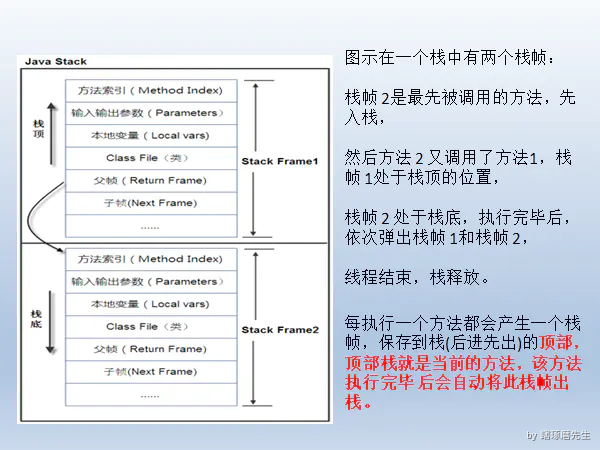Click the Class File cell in Stack Frame1
Screen dimensions: 600x450
[x=151, y=158]
